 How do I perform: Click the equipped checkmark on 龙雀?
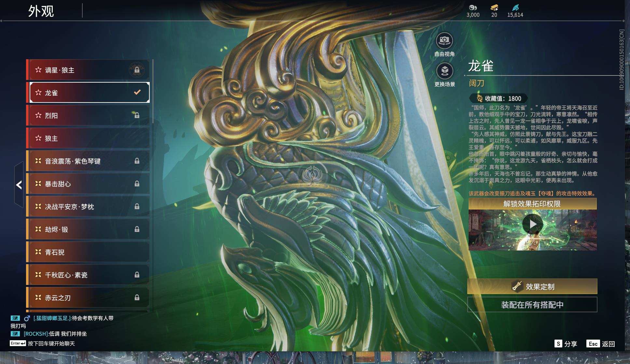(137, 92)
